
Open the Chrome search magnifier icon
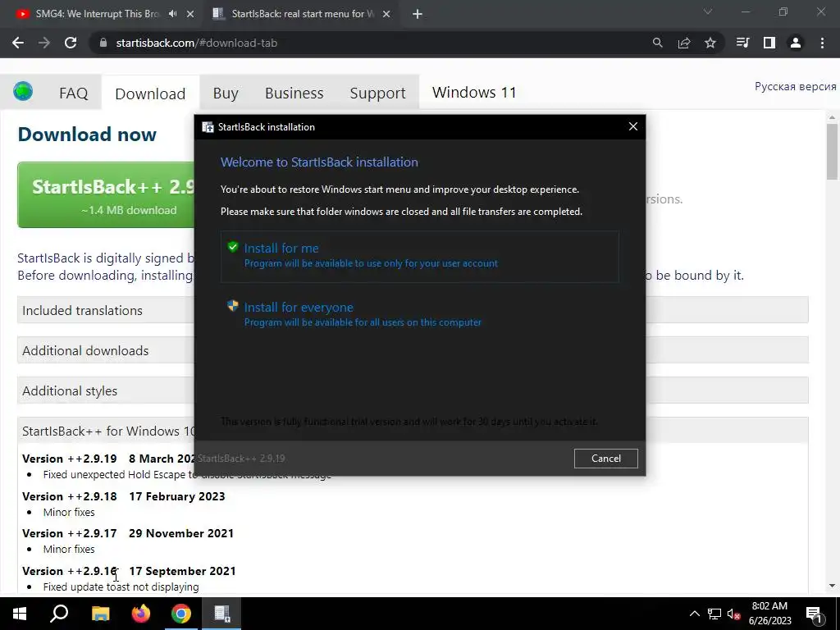coord(657,43)
